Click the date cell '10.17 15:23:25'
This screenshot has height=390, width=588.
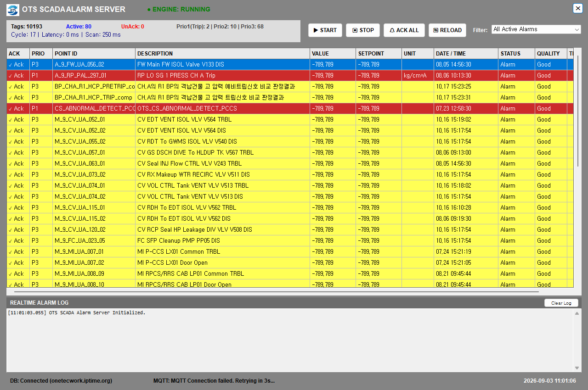click(466, 87)
